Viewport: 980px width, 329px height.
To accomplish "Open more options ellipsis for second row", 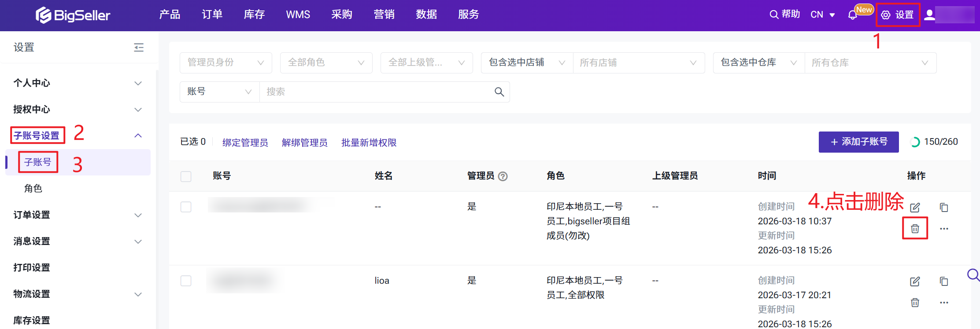I will coord(944,303).
